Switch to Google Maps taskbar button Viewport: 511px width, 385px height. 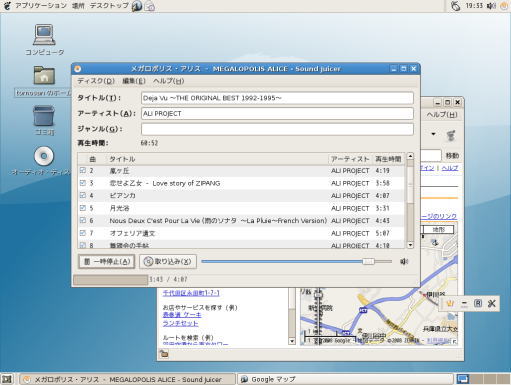345,379
